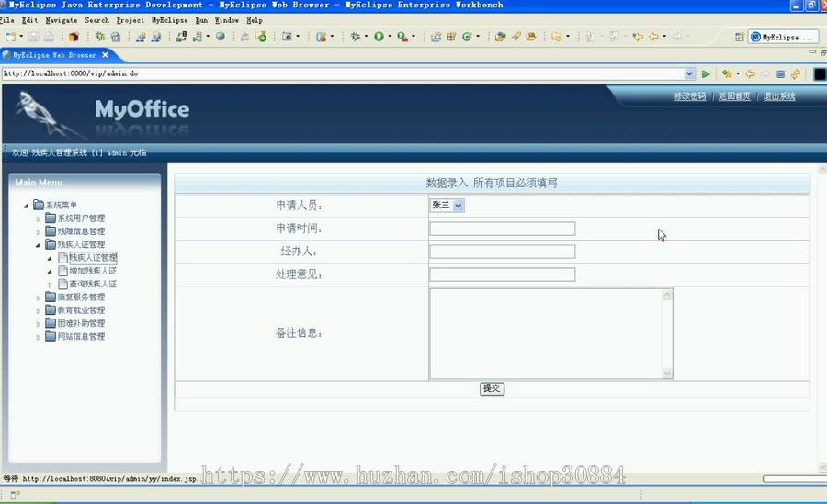Click the 处理意见 input field
Image resolution: width=827 pixels, height=504 pixels.
[x=502, y=274]
